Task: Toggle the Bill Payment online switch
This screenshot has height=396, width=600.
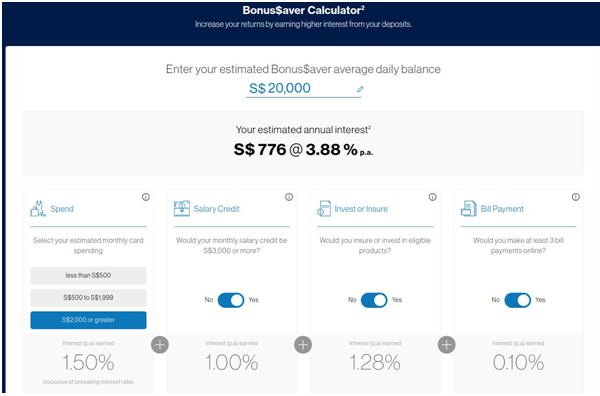Action: point(518,300)
